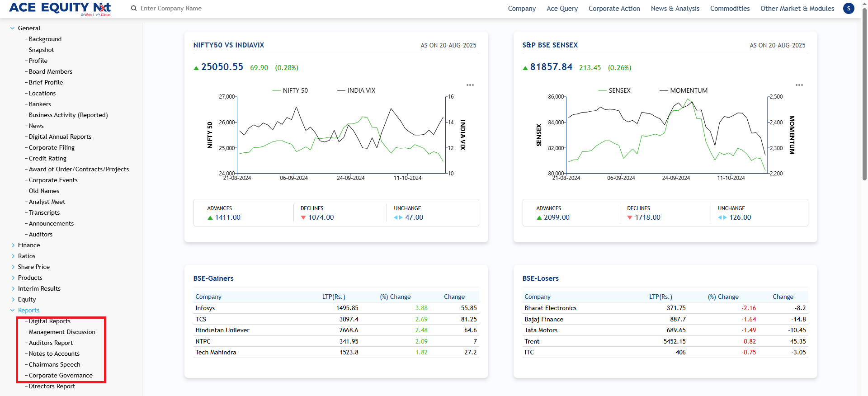This screenshot has height=396, width=868.
Task: Toggle MOMENTUM legend series
Action: [x=683, y=90]
